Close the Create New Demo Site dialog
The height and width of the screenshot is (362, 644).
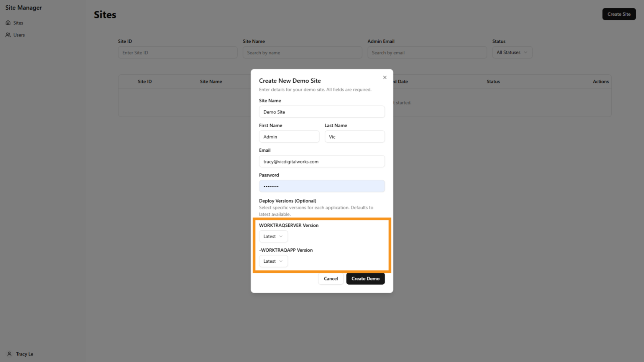tap(384, 77)
